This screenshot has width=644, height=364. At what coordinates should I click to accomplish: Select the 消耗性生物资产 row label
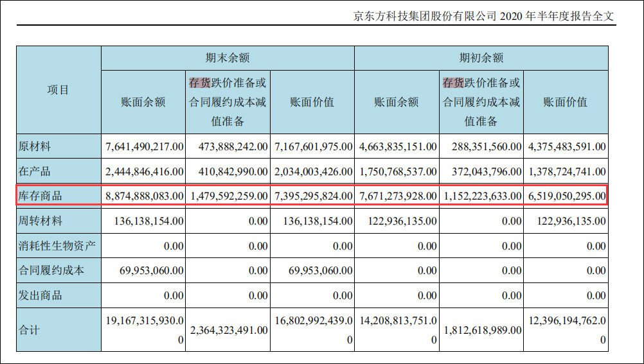coord(57,246)
